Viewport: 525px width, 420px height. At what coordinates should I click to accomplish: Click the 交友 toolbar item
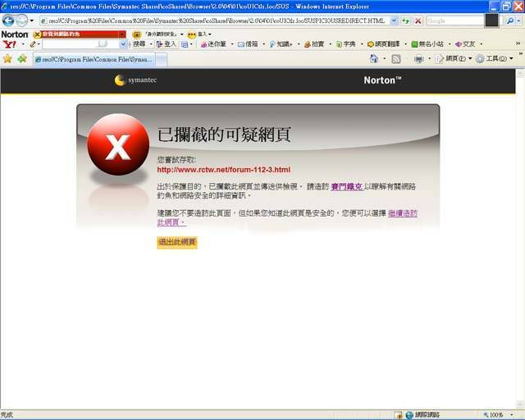(x=465, y=43)
